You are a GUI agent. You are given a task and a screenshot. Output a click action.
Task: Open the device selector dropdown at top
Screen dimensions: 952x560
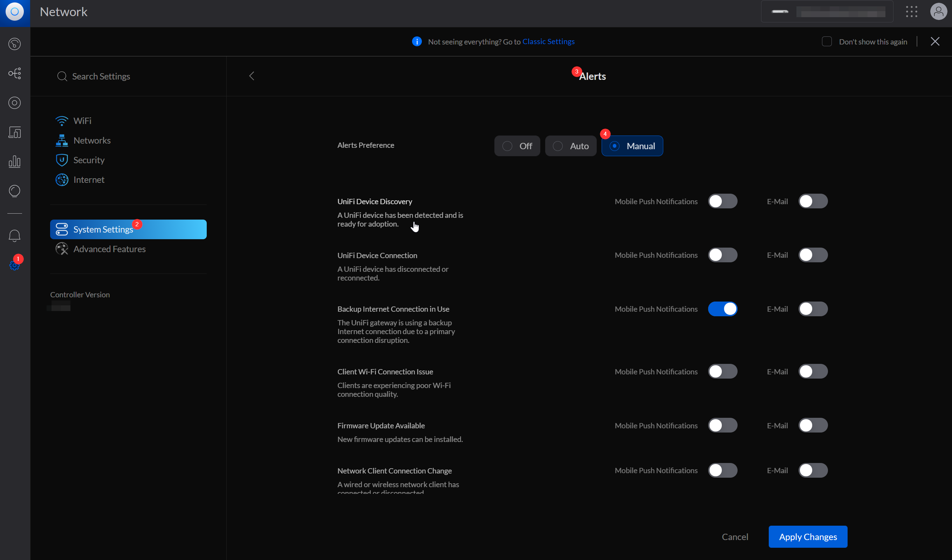click(x=827, y=12)
